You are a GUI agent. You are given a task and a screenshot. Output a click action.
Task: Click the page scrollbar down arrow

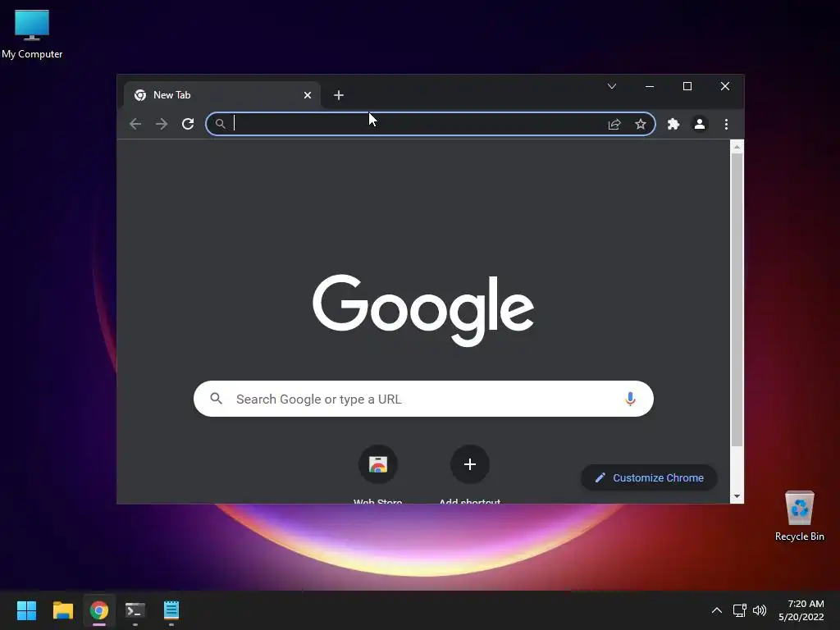point(737,496)
